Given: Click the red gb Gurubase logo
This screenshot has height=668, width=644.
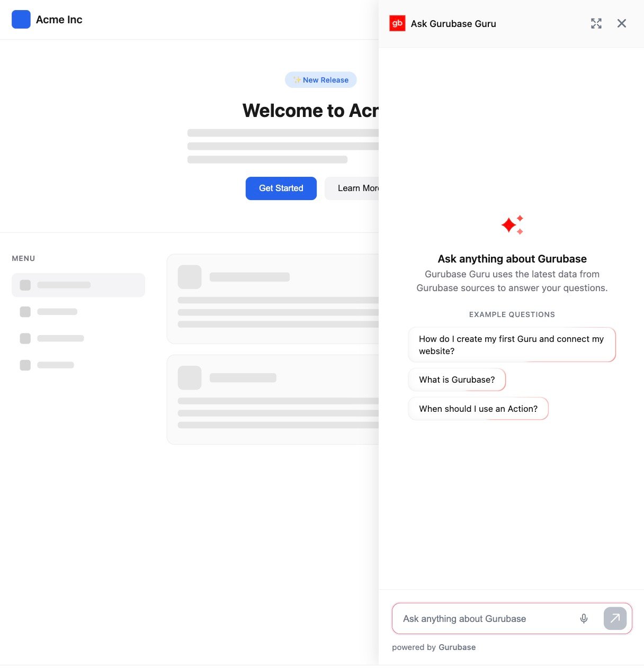Looking at the screenshot, I should [x=397, y=23].
